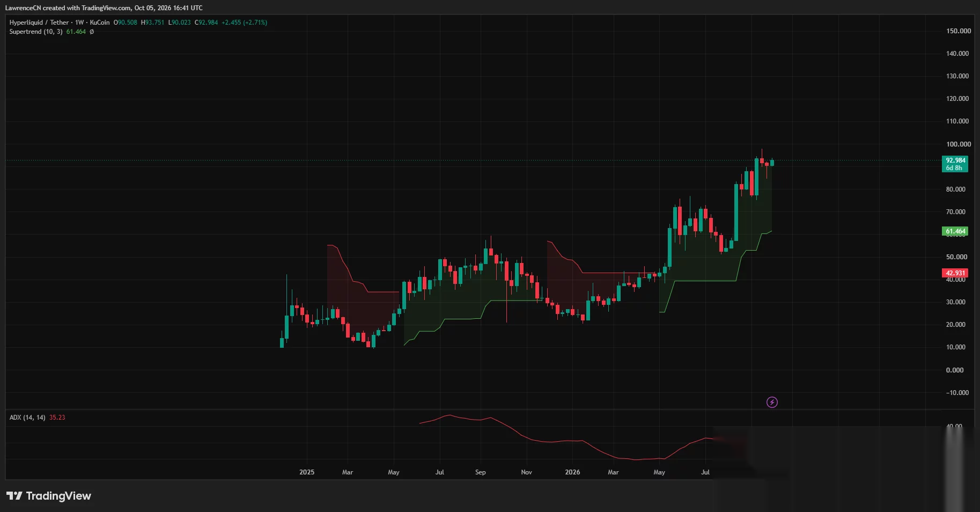Viewport: 980px width, 512px height.
Task: Click the ADX value 35.23
Action: point(57,418)
